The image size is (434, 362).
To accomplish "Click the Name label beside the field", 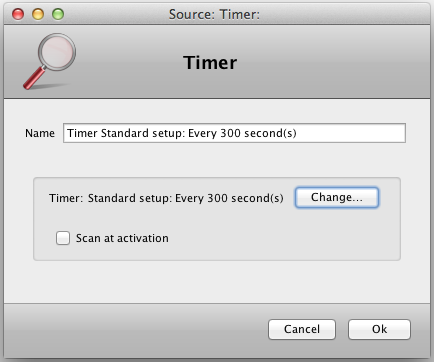I will (40, 133).
